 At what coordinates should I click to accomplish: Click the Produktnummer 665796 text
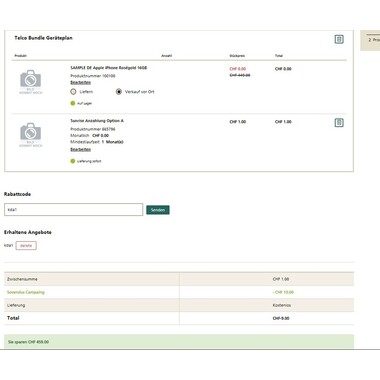(93, 129)
